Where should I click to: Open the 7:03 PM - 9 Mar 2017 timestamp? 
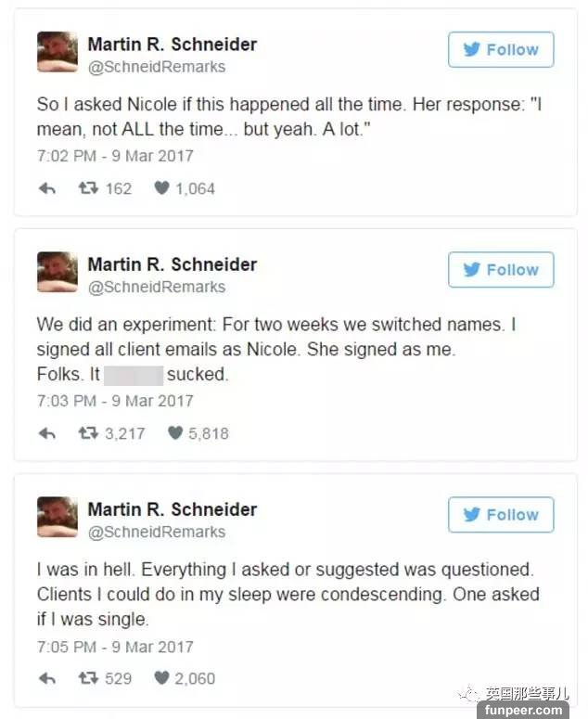click(115, 401)
